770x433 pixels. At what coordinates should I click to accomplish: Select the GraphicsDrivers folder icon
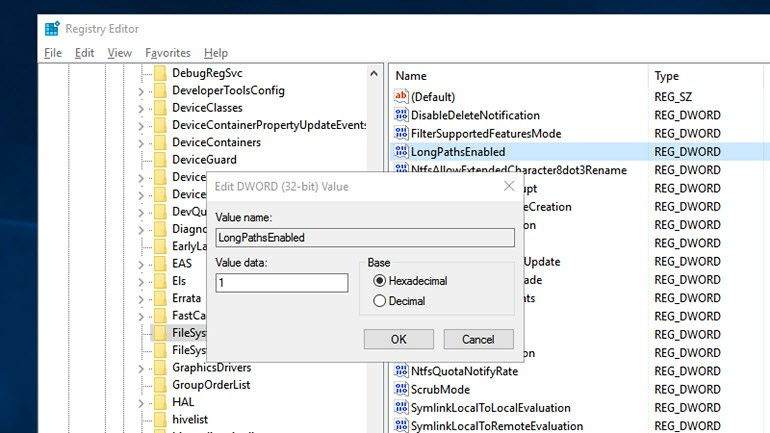click(160, 368)
